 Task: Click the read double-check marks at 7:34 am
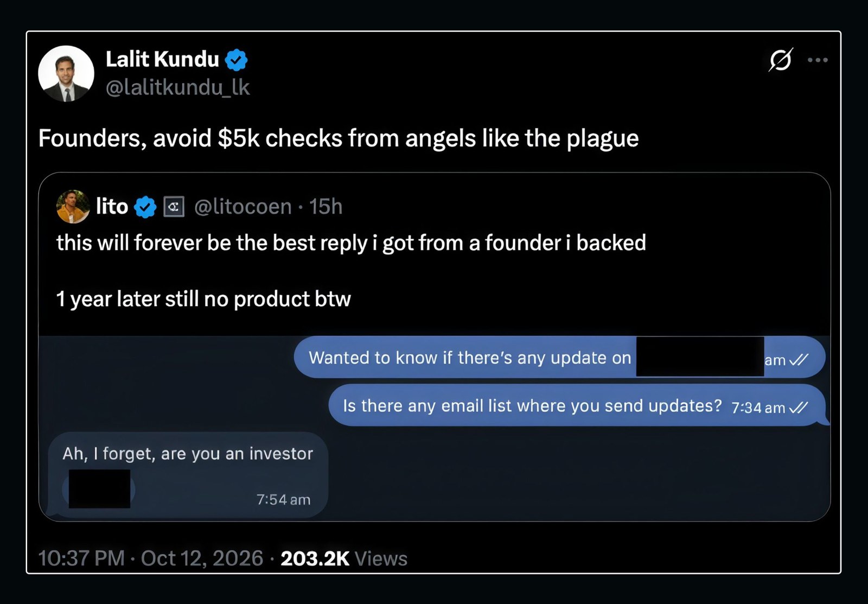pyautogui.click(x=799, y=407)
